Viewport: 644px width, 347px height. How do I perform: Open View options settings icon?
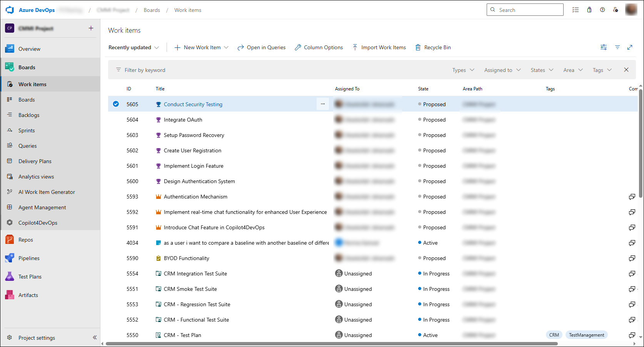tap(604, 47)
